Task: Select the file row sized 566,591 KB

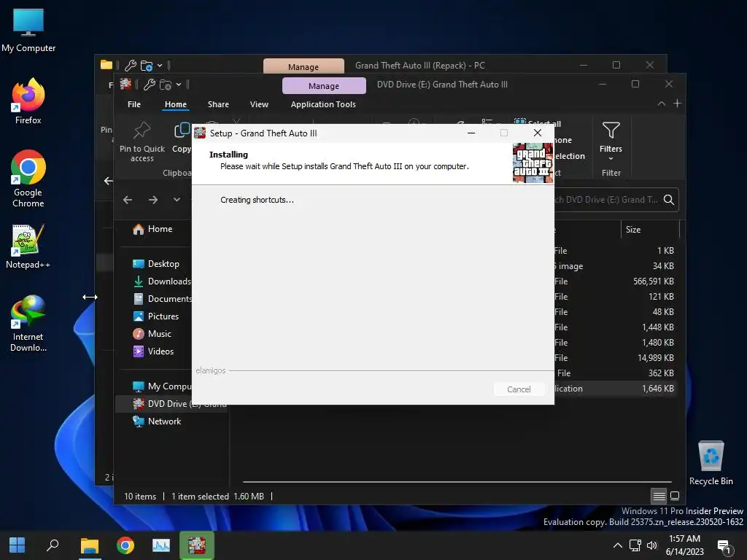Action: tap(615, 281)
